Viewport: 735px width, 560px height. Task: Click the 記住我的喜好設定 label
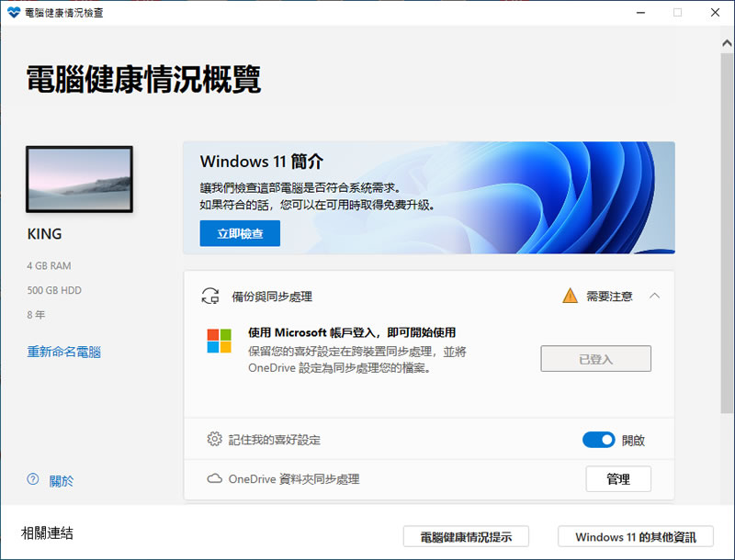tap(274, 440)
